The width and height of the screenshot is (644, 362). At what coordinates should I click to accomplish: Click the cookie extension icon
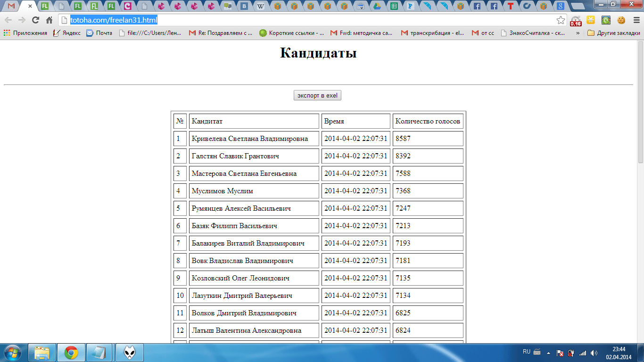(621, 20)
